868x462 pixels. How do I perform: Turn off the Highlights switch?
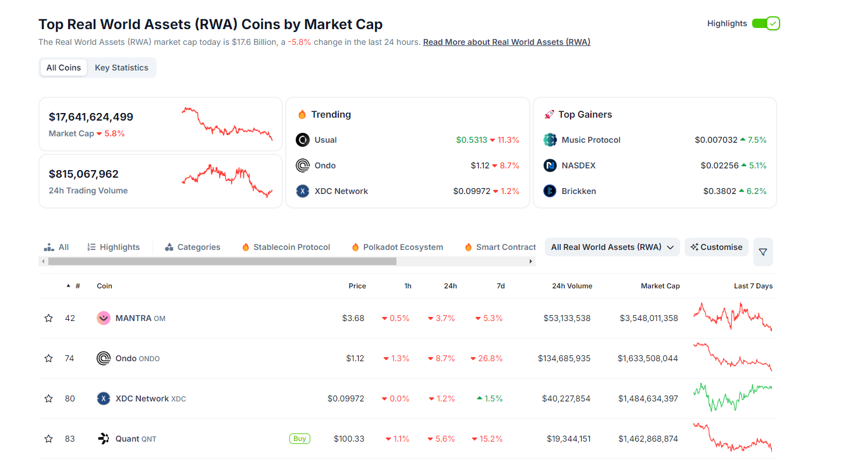point(766,23)
